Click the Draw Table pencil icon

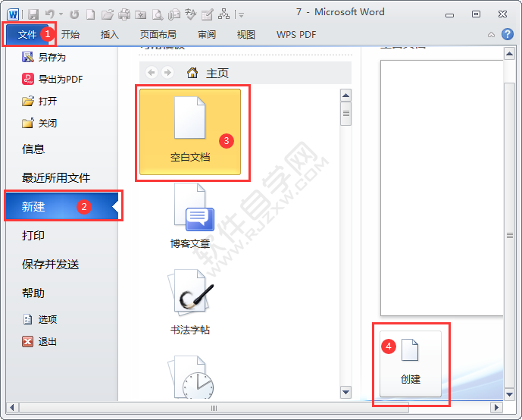click(x=208, y=14)
